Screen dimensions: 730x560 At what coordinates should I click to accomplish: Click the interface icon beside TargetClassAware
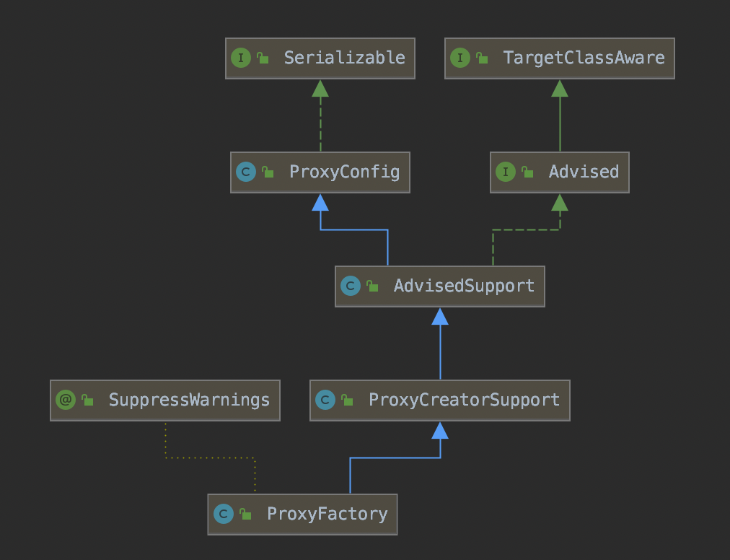point(460,58)
